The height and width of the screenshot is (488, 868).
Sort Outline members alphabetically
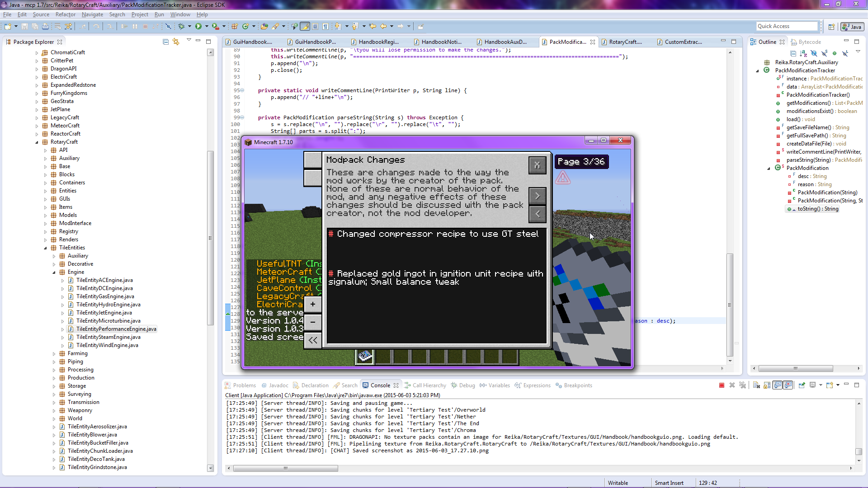(803, 53)
